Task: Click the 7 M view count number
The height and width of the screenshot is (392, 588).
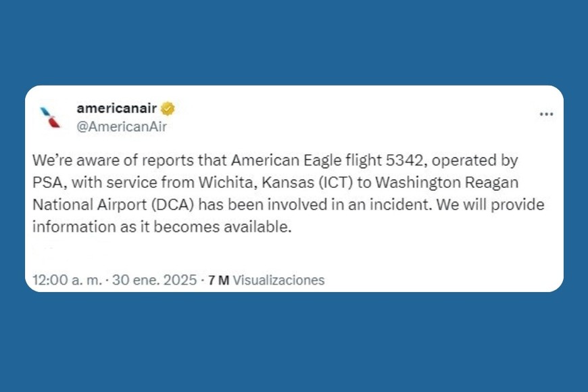Action: pyautogui.click(x=219, y=280)
